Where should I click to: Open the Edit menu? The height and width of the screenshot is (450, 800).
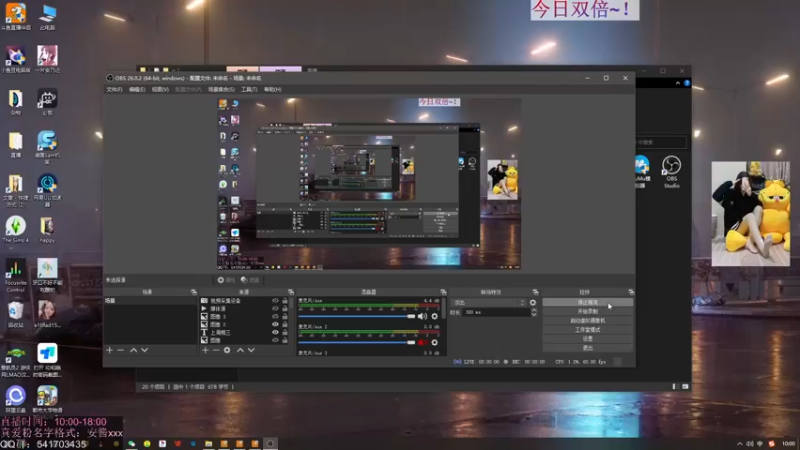(137, 89)
